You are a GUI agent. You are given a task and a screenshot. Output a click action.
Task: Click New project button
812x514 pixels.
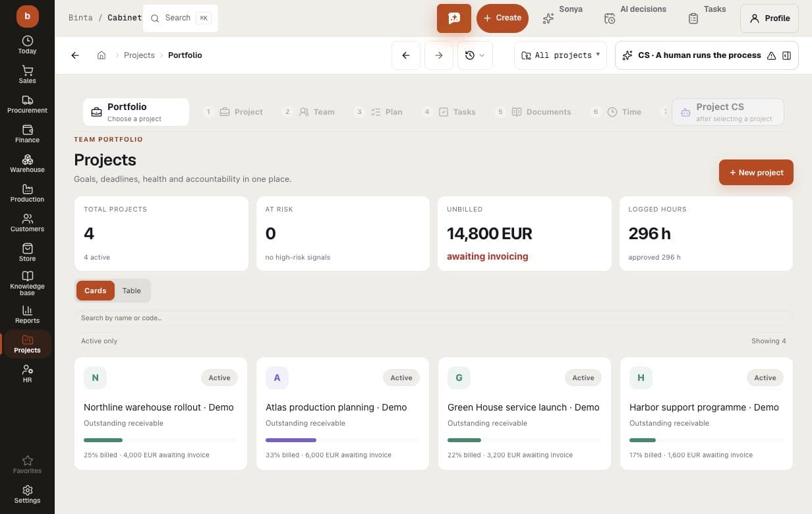756,173
